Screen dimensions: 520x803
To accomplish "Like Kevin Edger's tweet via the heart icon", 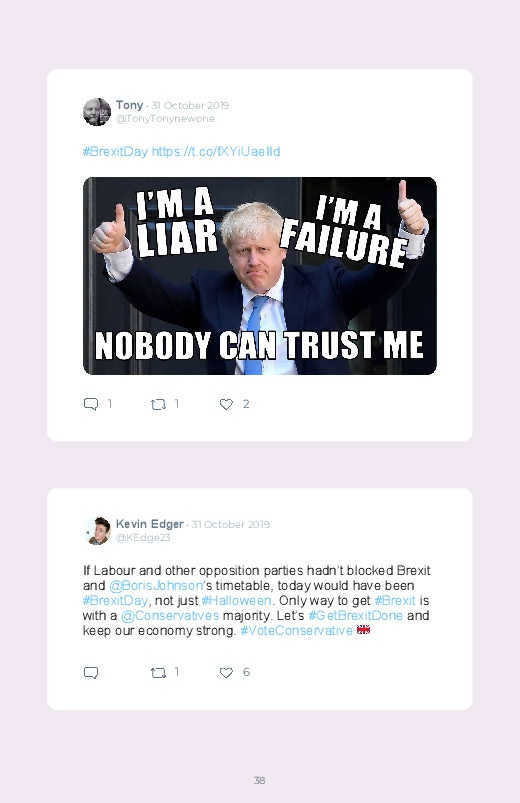I will click(x=226, y=672).
